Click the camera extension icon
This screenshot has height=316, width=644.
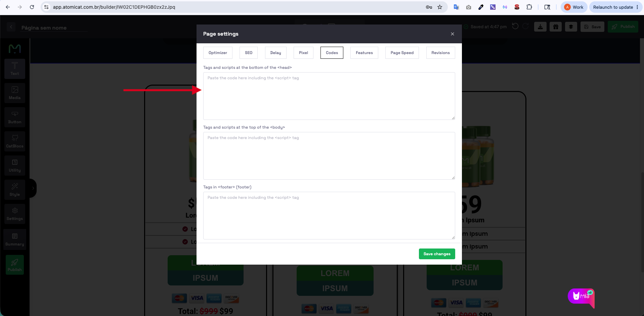click(x=468, y=7)
